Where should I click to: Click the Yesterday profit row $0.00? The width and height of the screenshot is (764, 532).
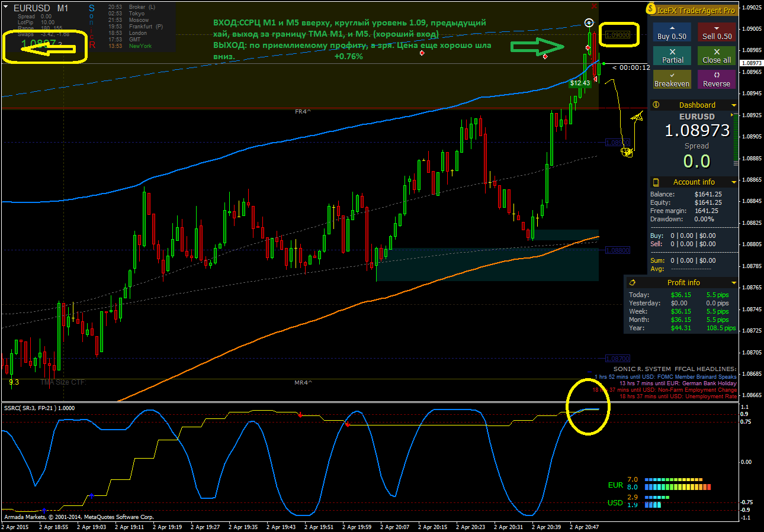[x=682, y=303]
